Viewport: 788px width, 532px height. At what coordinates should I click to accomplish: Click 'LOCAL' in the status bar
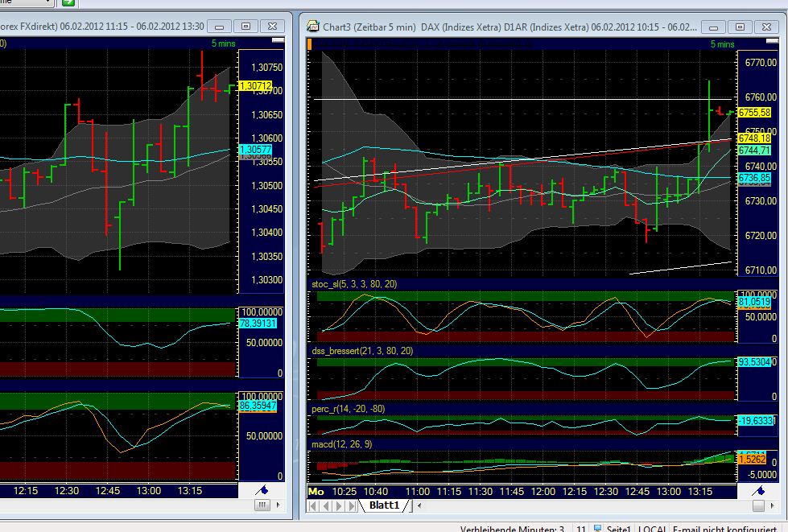click(x=652, y=529)
